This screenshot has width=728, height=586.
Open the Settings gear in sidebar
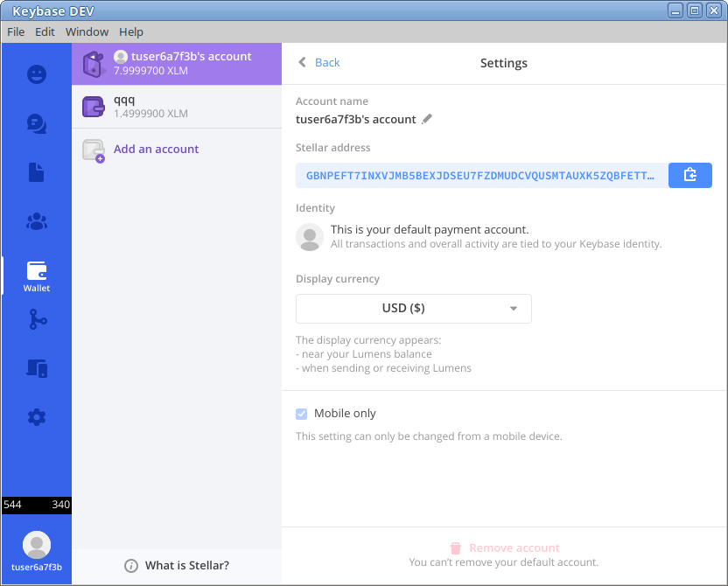[x=37, y=417]
